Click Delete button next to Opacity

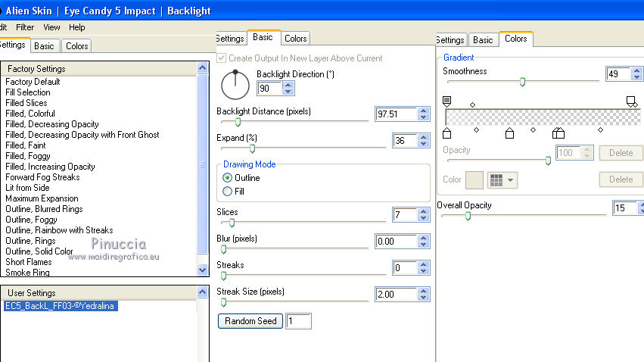621,153
